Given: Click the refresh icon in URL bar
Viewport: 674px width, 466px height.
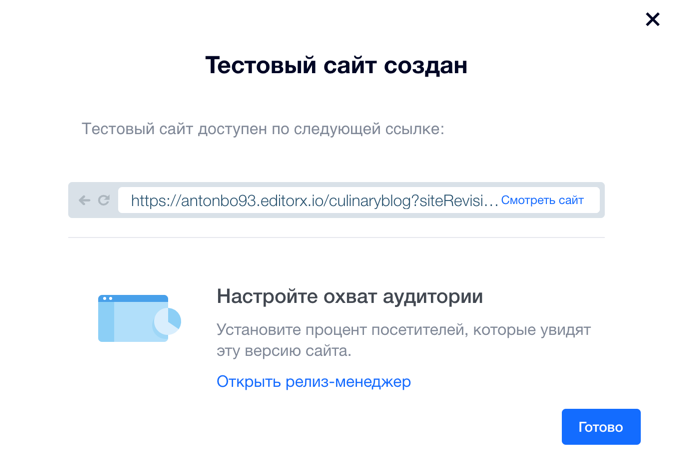Looking at the screenshot, I should [104, 200].
